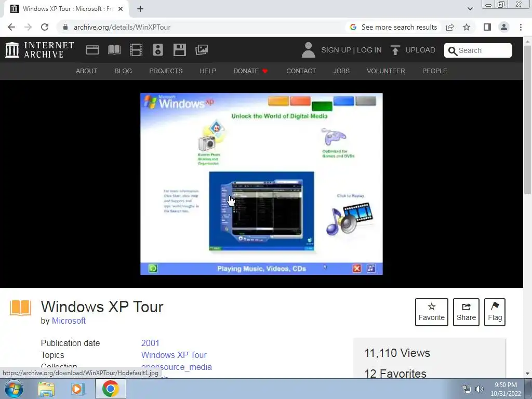Click the upload arrow icon
This screenshot has width=532, height=399.
pyautogui.click(x=395, y=50)
